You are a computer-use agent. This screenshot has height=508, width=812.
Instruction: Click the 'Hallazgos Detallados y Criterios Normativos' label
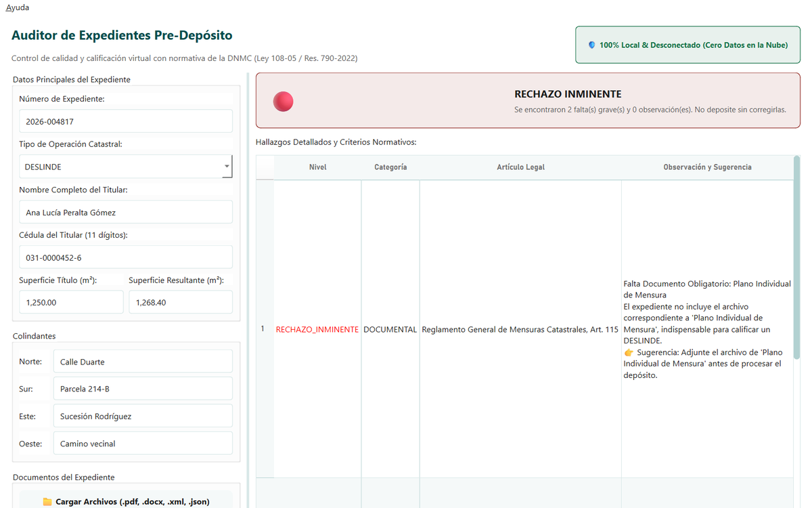(336, 142)
